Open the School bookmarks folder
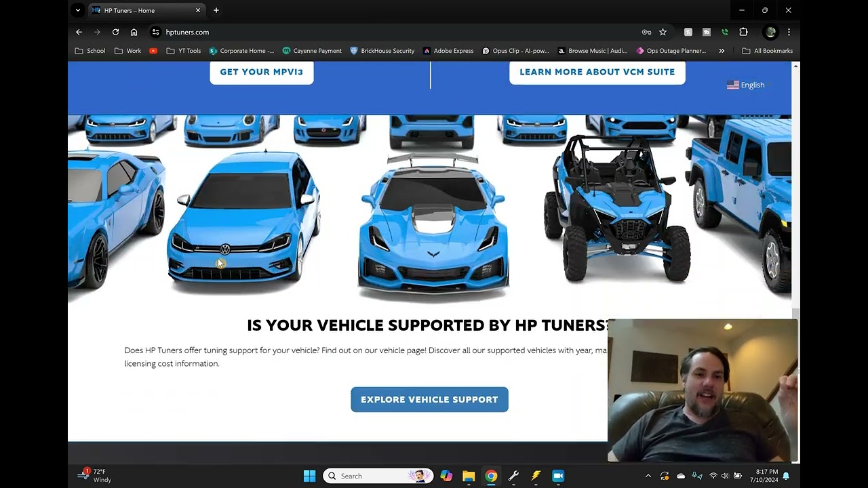The image size is (868, 488). pyautogui.click(x=90, y=51)
